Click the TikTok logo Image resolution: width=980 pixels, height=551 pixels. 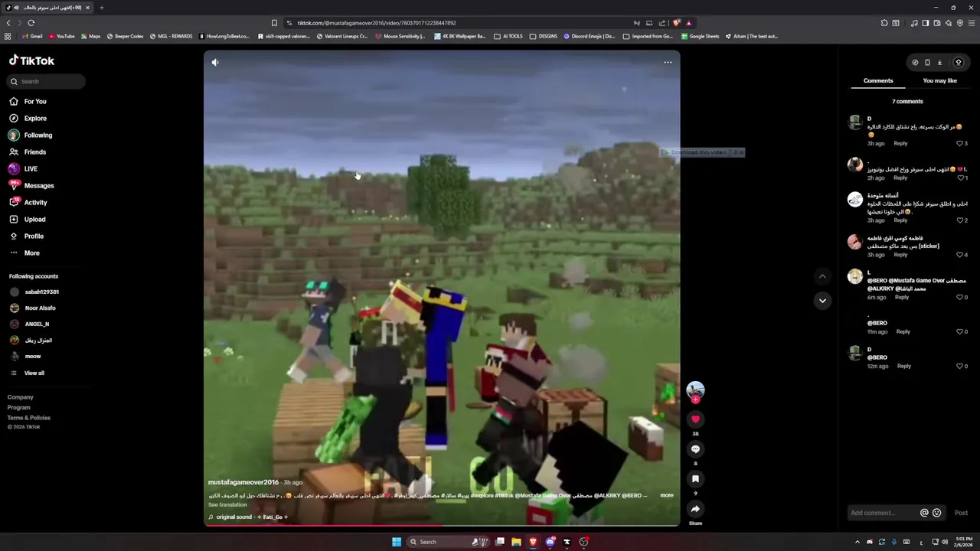coord(31,60)
